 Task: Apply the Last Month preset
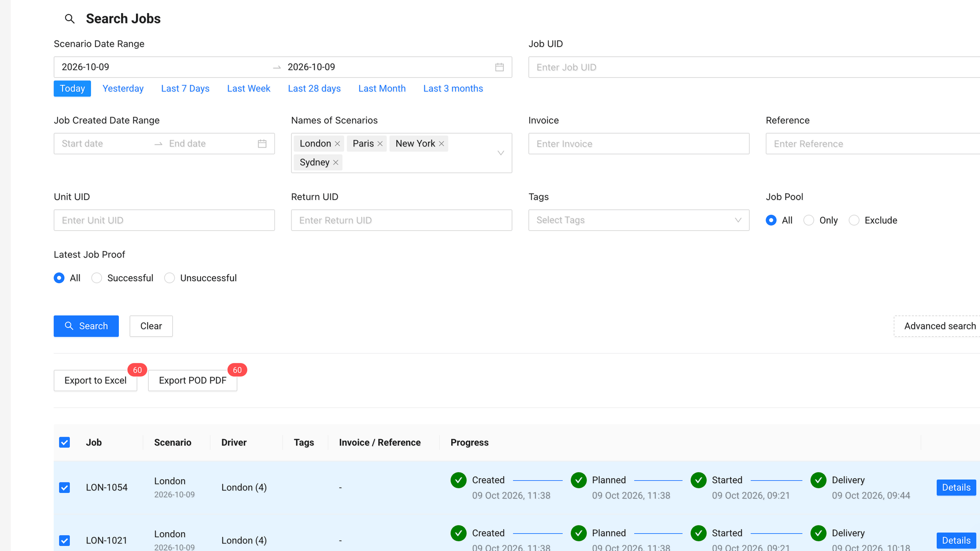382,89
